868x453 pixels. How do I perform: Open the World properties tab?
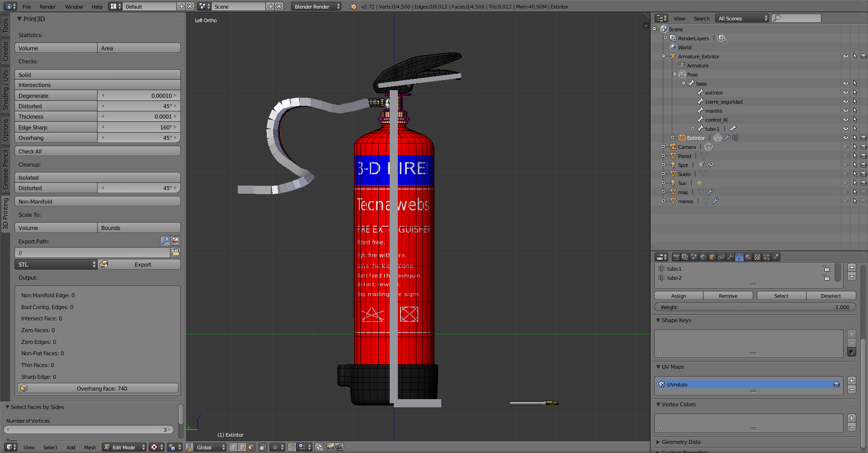[x=703, y=257]
